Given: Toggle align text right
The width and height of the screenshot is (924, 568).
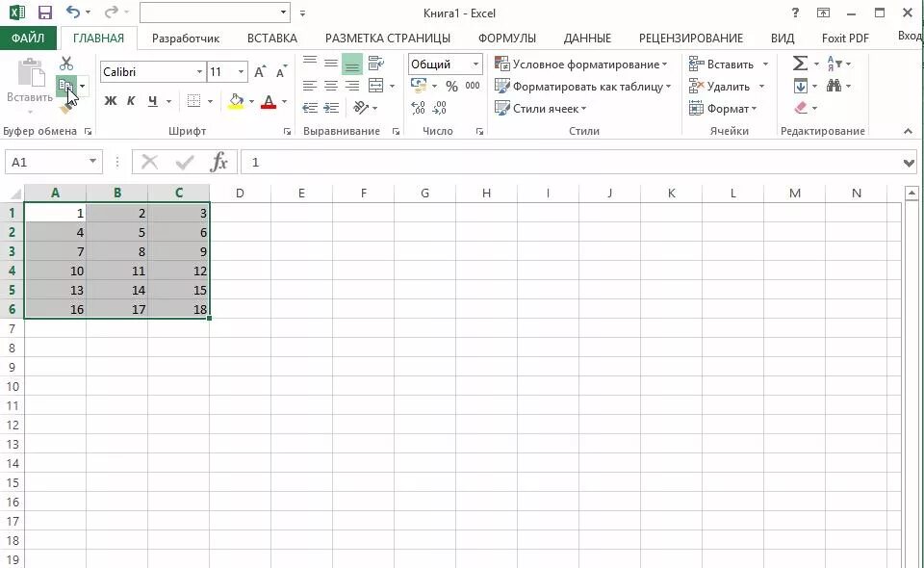Looking at the screenshot, I should pos(352,86).
